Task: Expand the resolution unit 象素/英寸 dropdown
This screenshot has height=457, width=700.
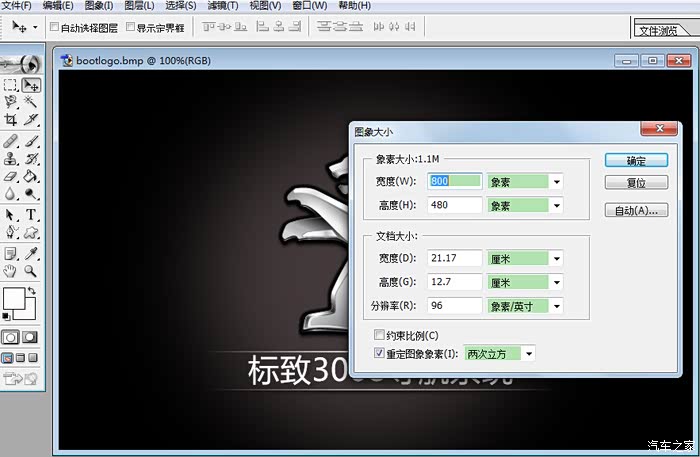Action: click(556, 306)
